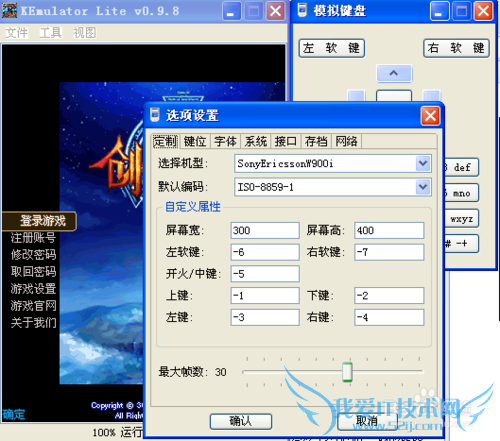Select 修改密码 in the game menu
The image size is (500, 441).
pyautogui.click(x=33, y=255)
